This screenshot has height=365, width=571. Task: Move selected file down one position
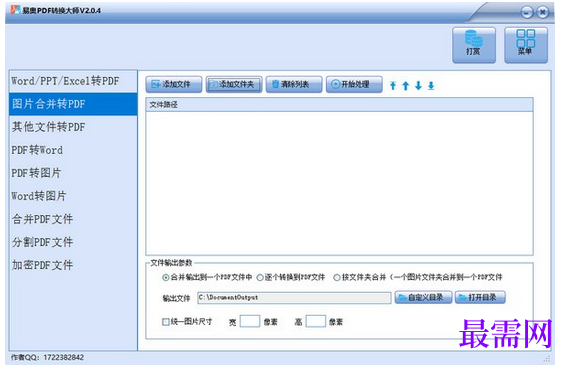[418, 86]
